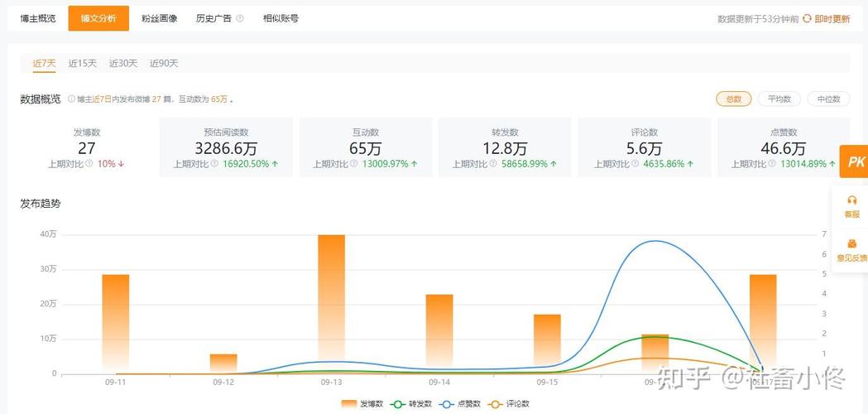The height and width of the screenshot is (414, 868).
Task: Open the orange PK compare button
Action: point(854,161)
